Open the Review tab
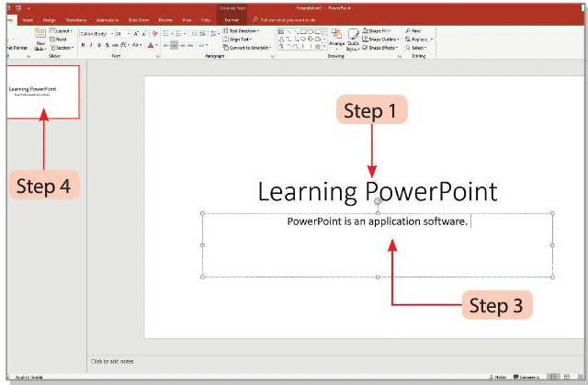 click(165, 20)
